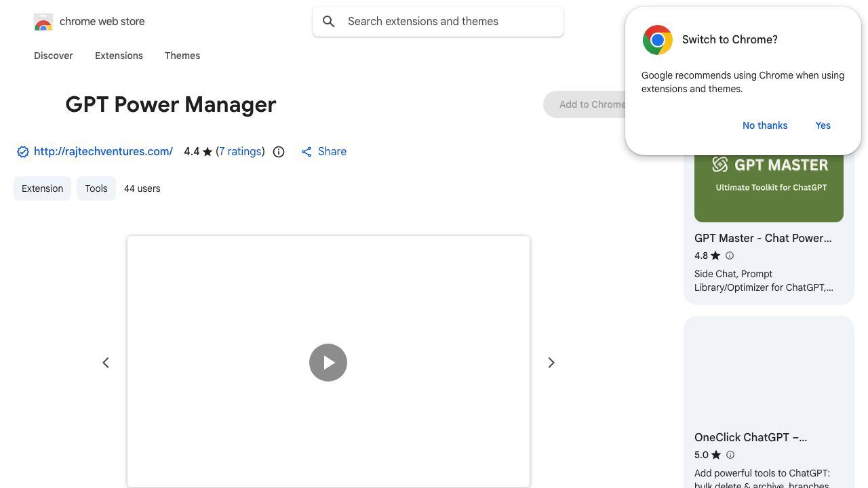Go to previous screenshot with left arrow
The height and width of the screenshot is (488, 868).
click(106, 363)
